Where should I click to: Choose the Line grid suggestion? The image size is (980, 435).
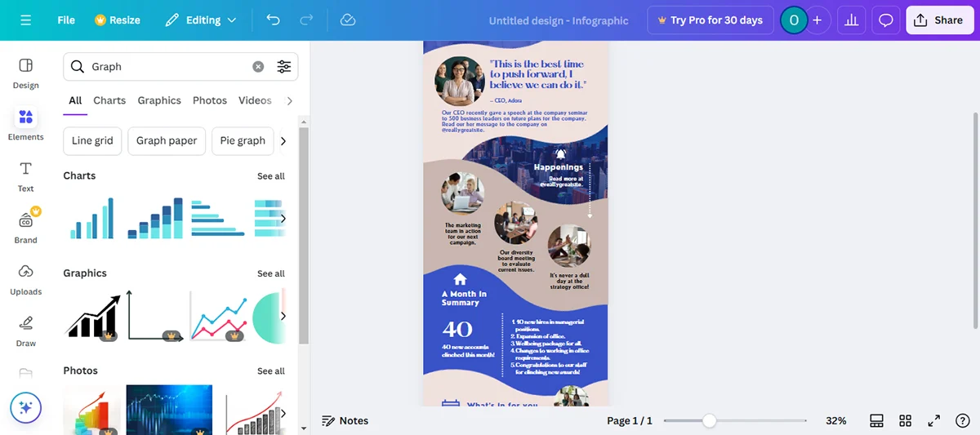92,140
